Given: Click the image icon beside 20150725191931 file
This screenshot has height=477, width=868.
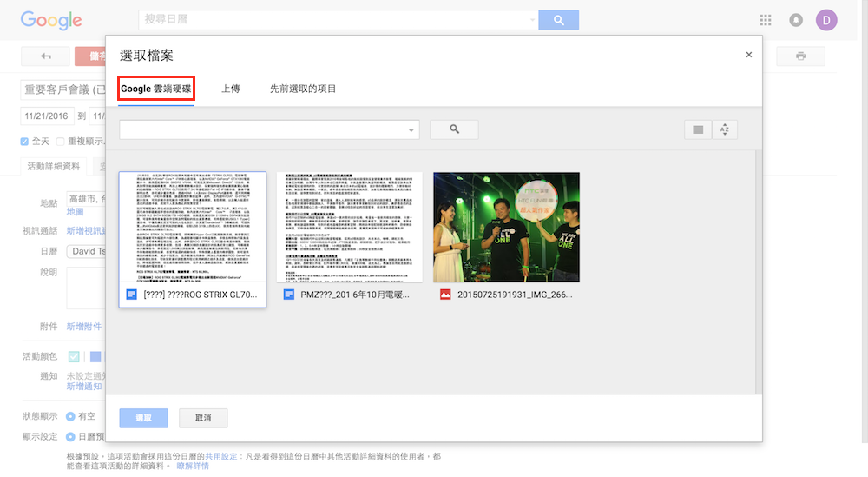Looking at the screenshot, I should click(x=445, y=295).
